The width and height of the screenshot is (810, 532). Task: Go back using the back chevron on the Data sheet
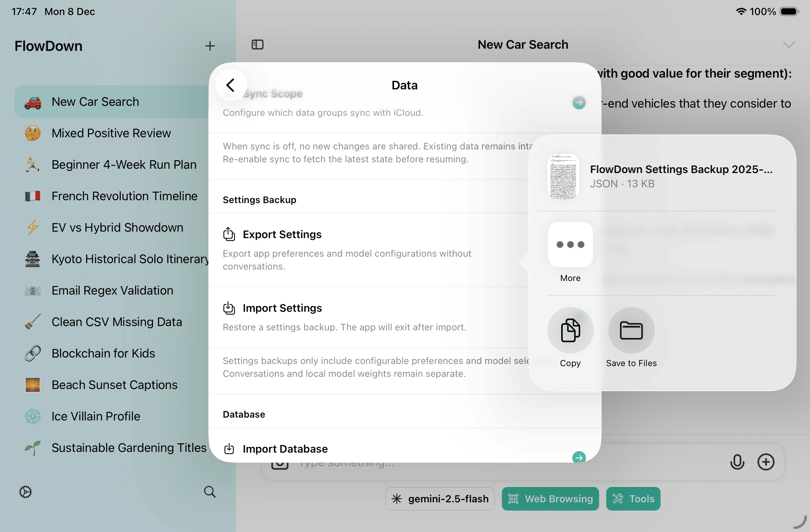[231, 85]
